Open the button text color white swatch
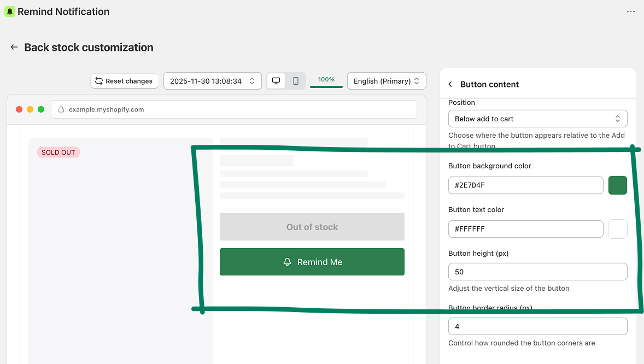644x364 pixels. coord(617,229)
